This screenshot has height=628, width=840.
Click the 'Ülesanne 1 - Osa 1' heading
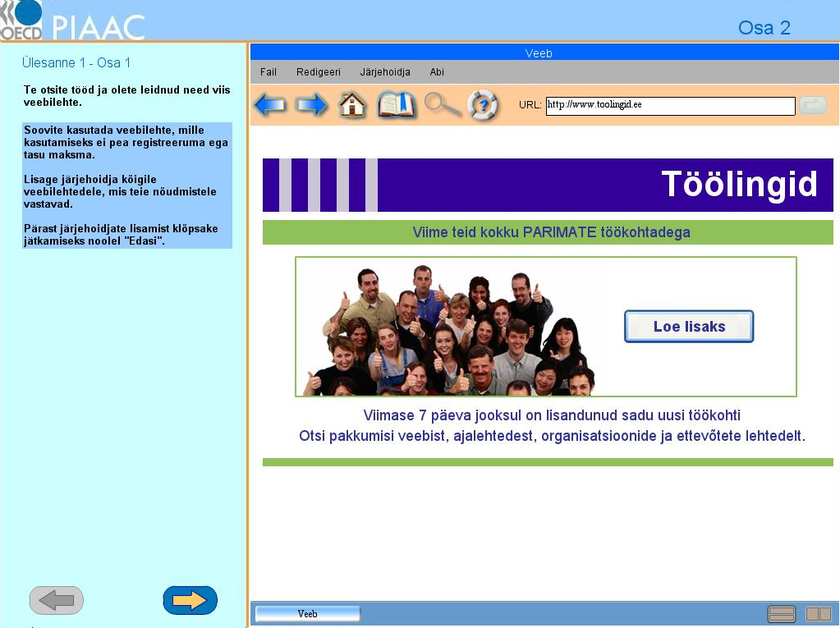pyautogui.click(x=76, y=62)
